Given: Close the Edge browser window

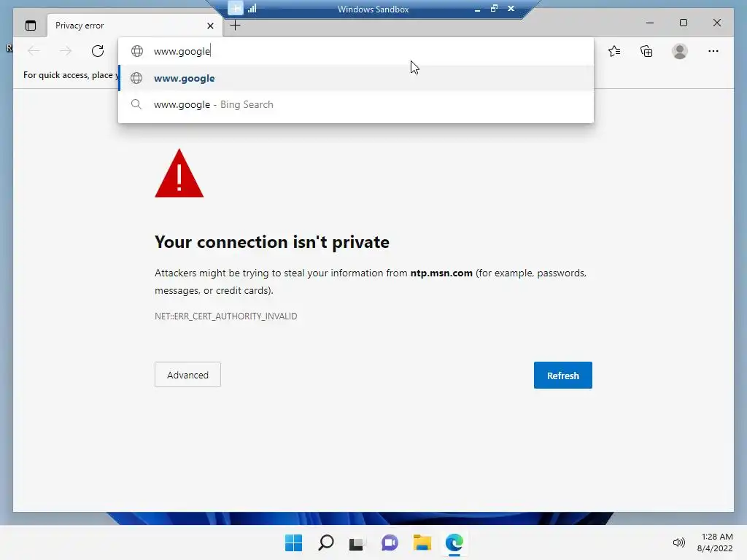Looking at the screenshot, I should [717, 23].
